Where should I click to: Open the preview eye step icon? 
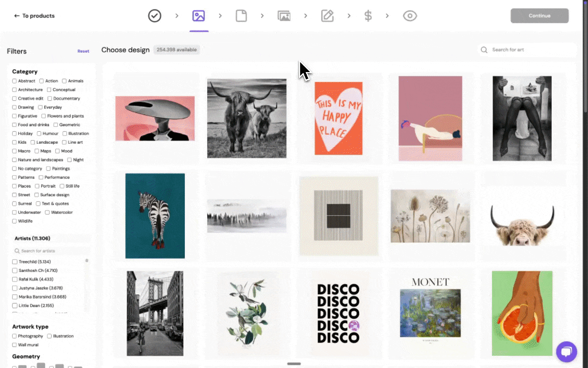tap(410, 16)
